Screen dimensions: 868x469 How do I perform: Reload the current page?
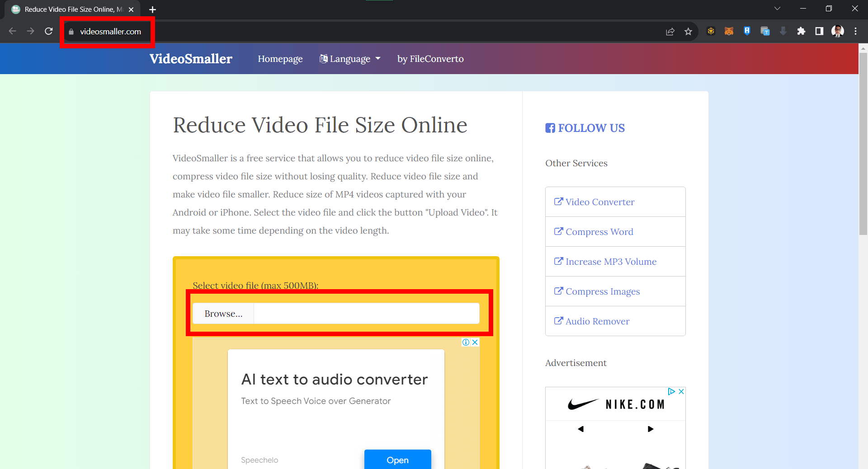click(x=49, y=31)
